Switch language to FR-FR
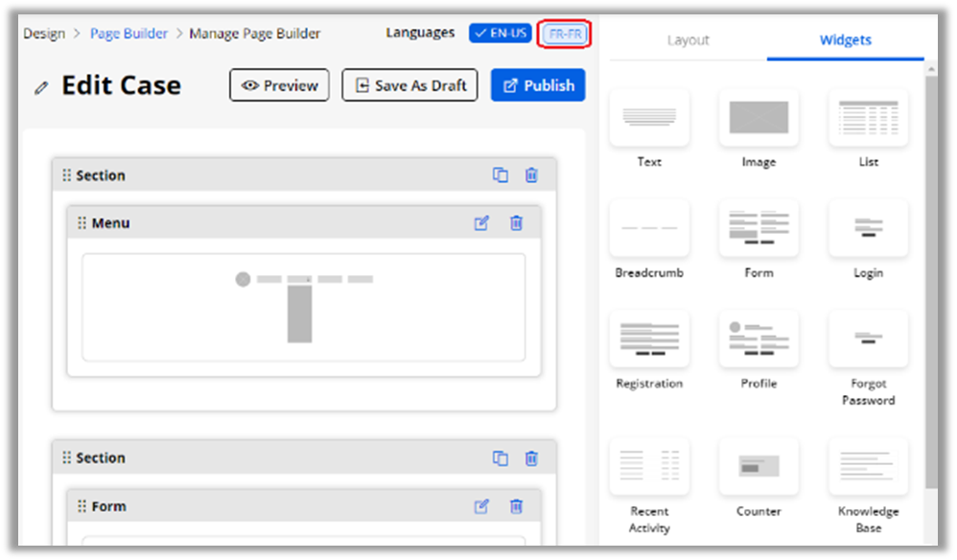This screenshot has width=957, height=560. [x=564, y=34]
